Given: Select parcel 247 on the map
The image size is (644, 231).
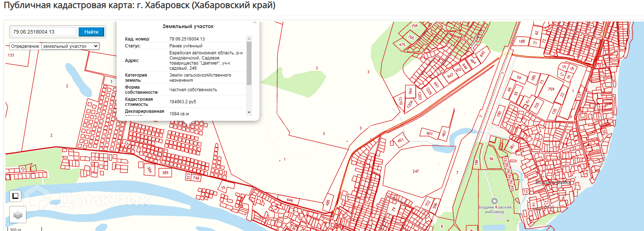Looking at the screenshot, I should 416,171.
